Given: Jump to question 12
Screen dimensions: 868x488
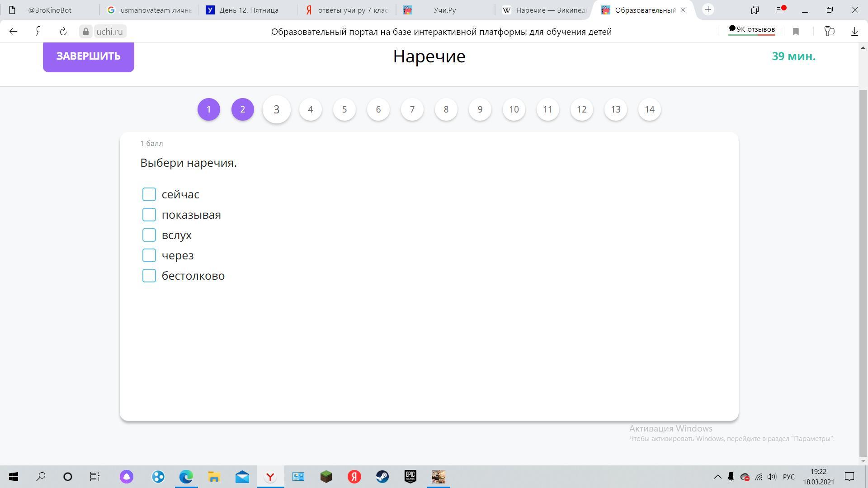Looking at the screenshot, I should coord(582,109).
